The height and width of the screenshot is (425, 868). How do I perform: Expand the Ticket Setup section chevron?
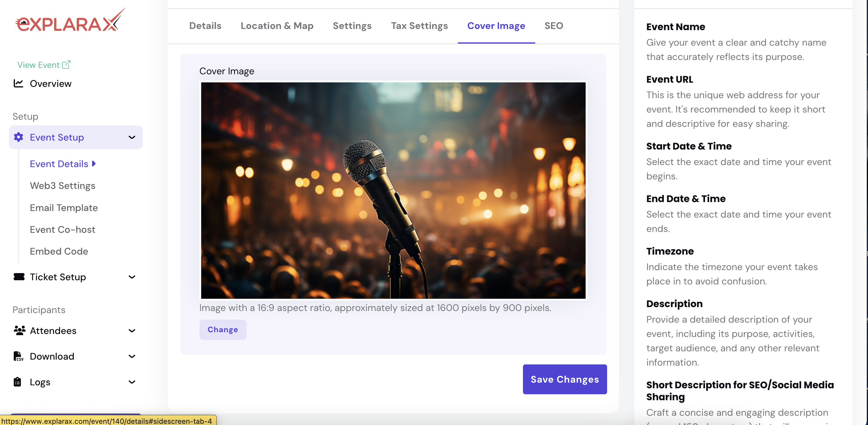tap(132, 277)
